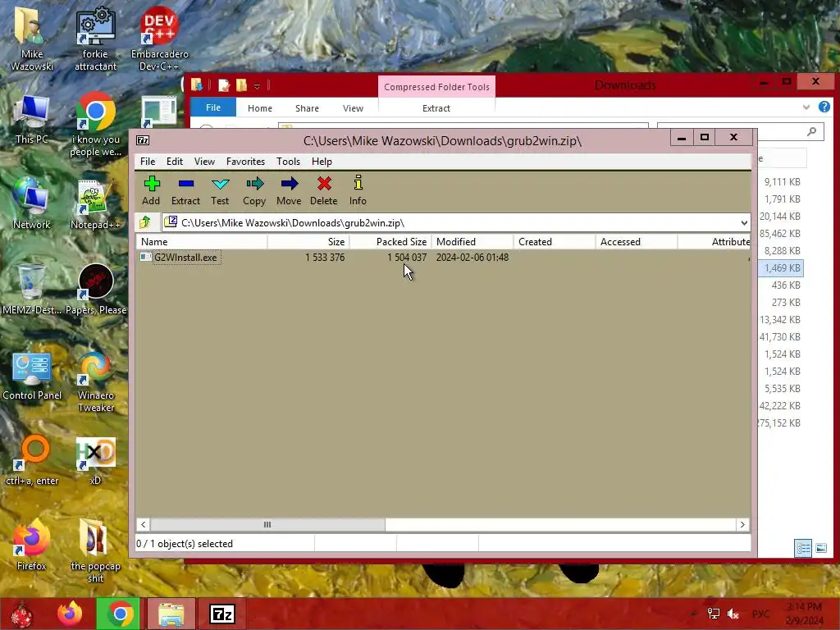840x630 pixels.
Task: Click the Chrome icon in the taskbar
Action: coord(120,614)
